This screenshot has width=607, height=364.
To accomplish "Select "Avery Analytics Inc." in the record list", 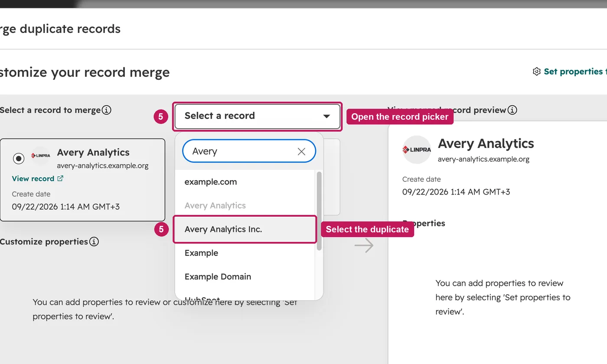I will pyautogui.click(x=245, y=229).
